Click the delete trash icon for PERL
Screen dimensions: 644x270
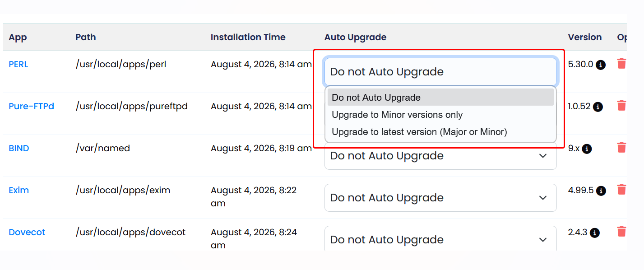[621, 64]
